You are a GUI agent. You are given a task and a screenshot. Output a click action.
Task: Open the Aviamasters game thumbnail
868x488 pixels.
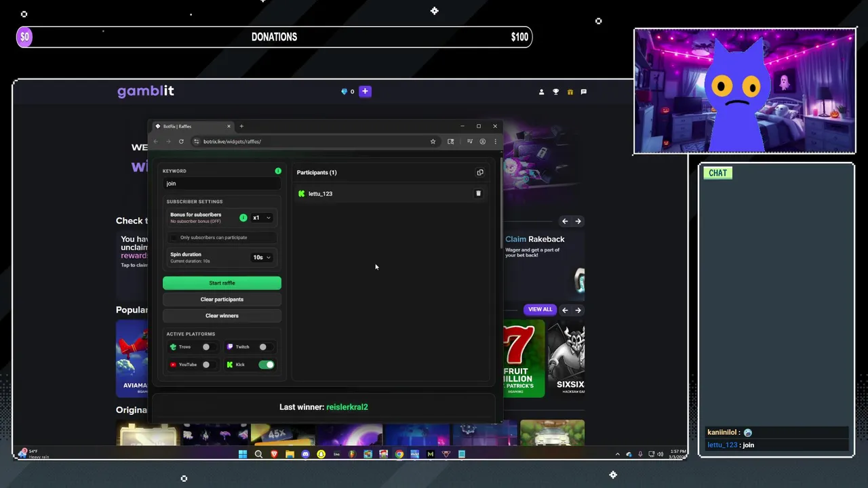[132, 359]
